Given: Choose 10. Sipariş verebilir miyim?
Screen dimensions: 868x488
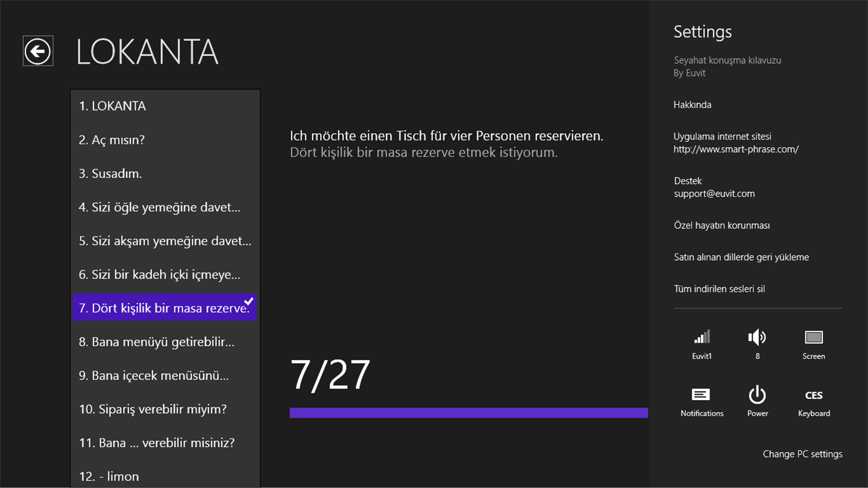Looking at the screenshot, I should 153,409.
